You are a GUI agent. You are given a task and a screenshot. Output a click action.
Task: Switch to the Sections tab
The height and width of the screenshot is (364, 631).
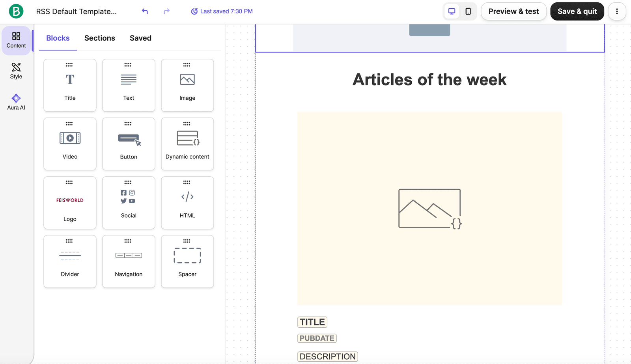(x=100, y=38)
